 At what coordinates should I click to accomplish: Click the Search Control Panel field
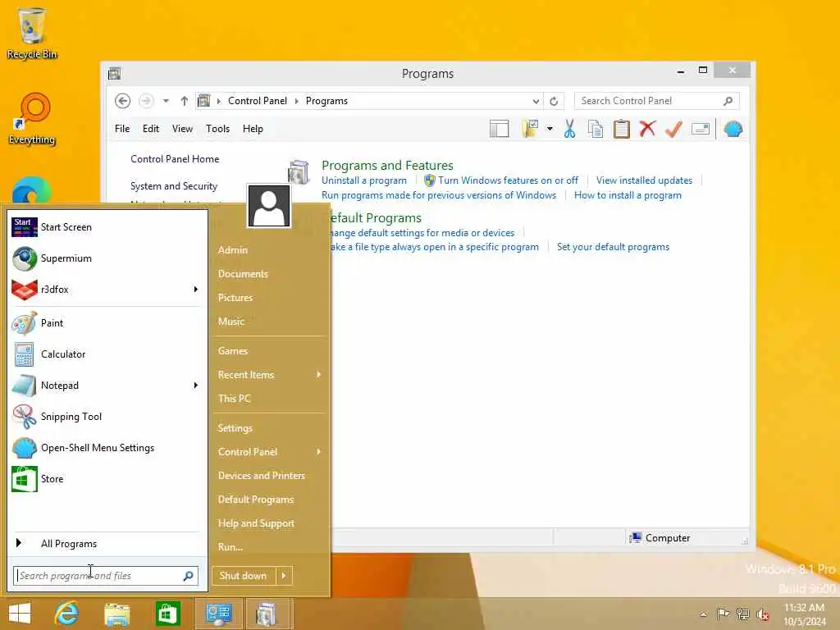pos(657,101)
